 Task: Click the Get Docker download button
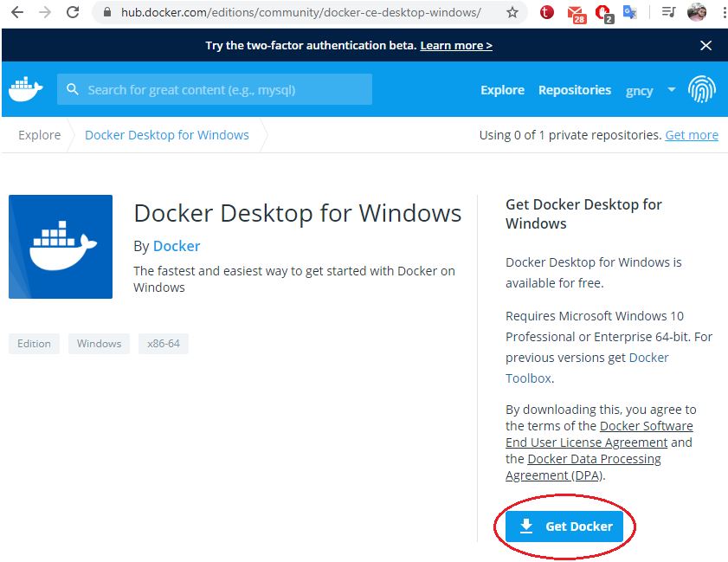[564, 526]
